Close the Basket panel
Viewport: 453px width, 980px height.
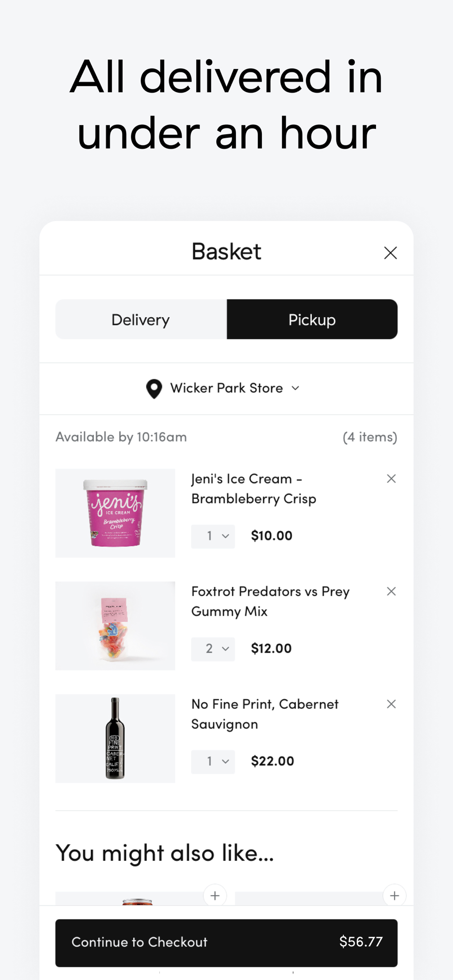pyautogui.click(x=390, y=253)
